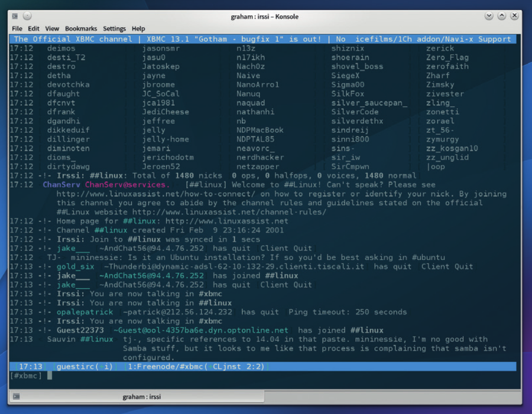Viewport: 532px width, 414px height.
Task: Click the nick "silver_saucepan_"
Action: point(369,103)
